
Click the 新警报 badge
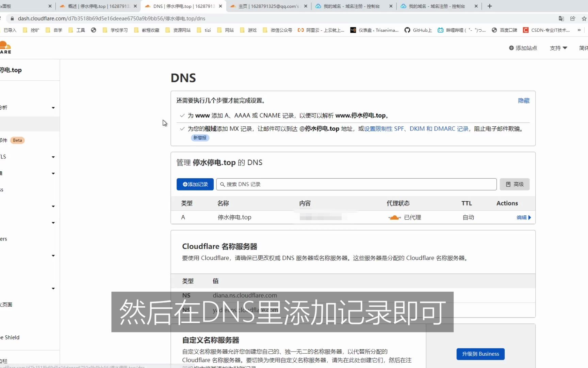(200, 138)
